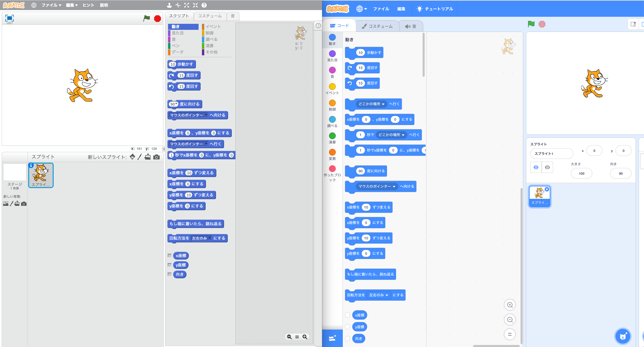The height and width of the screenshot is (347, 644).
Task: Show the sprite with the eye button
Action: [x=536, y=167]
